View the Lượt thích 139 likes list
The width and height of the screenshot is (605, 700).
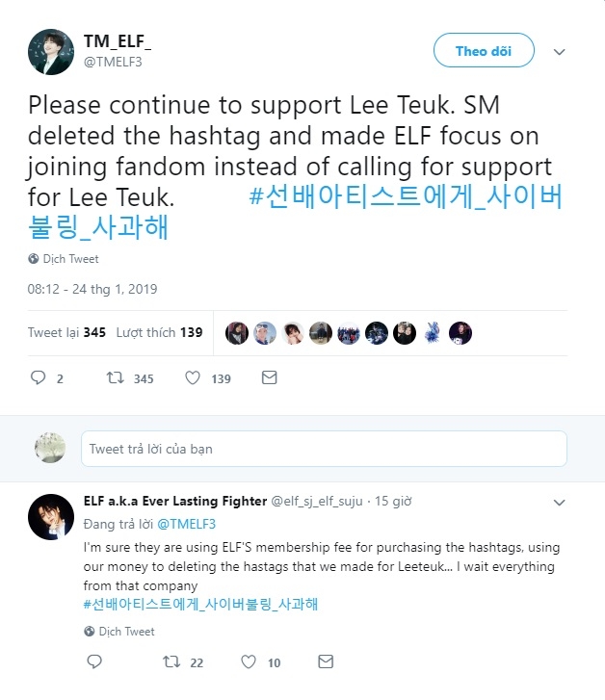(159, 332)
